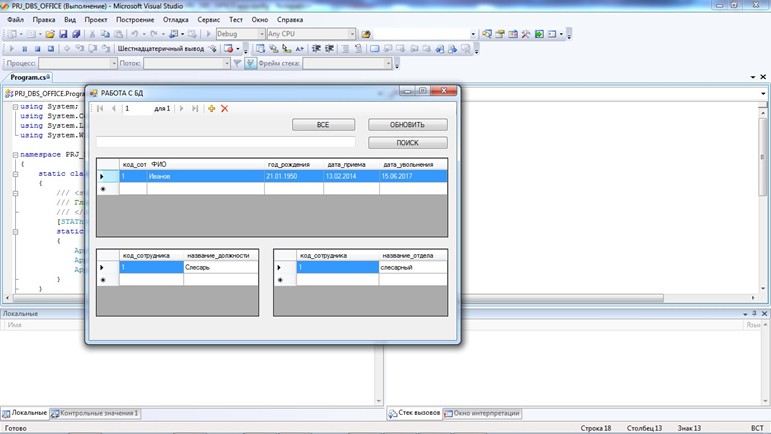The height and width of the screenshot is (434, 771).
Task: Click the Pause debugging icon
Action: [25, 49]
